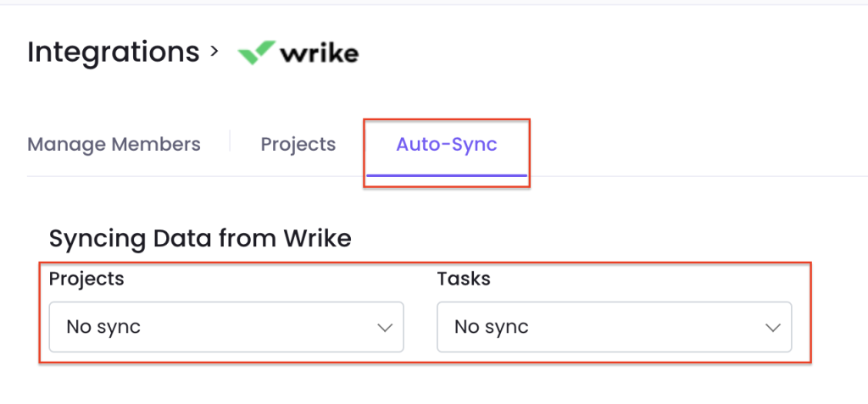
Task: Click the Tasks field label
Action: tap(464, 279)
